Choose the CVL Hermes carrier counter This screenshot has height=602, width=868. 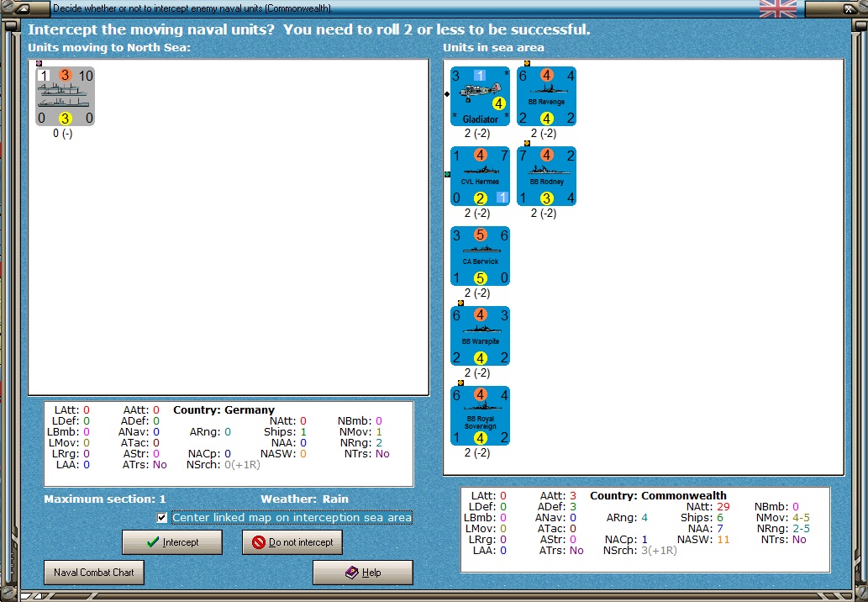tap(480, 176)
